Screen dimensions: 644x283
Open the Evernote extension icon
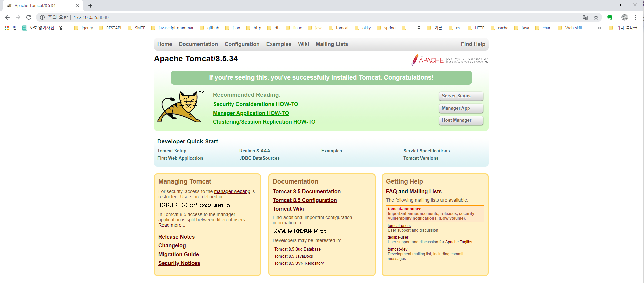click(x=610, y=17)
